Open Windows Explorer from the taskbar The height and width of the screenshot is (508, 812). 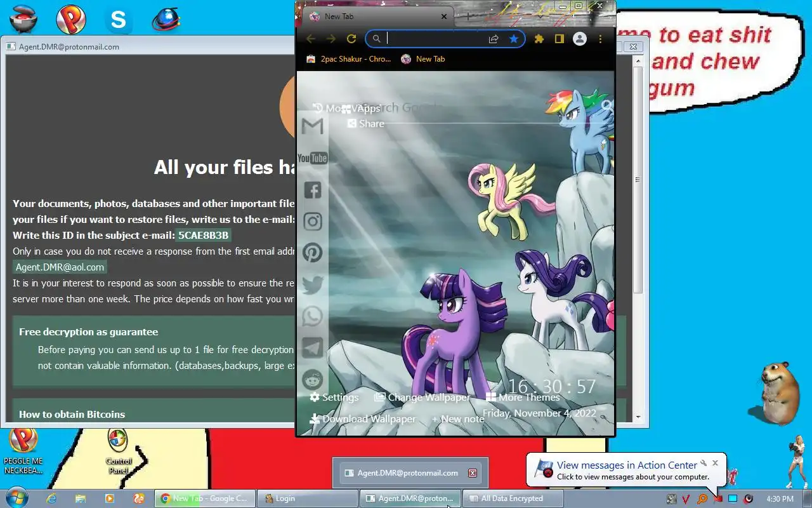coord(81,498)
